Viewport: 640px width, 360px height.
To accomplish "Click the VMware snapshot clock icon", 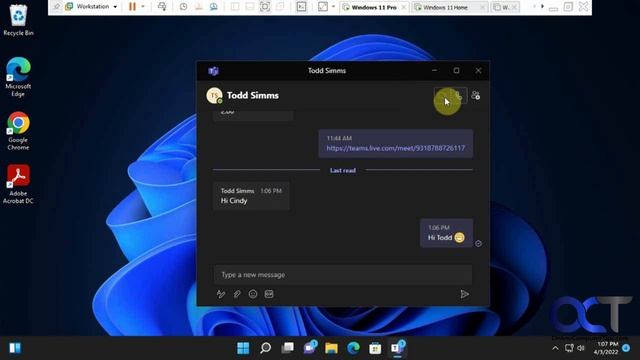I will [x=183, y=7].
